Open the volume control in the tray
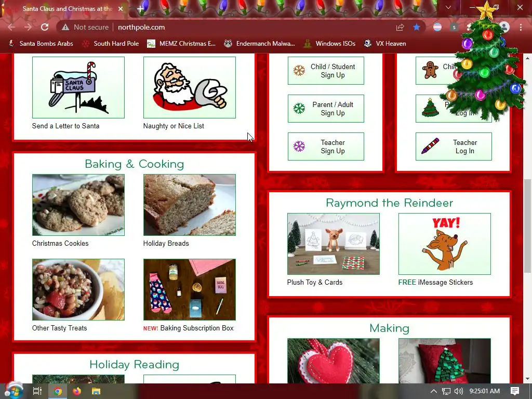 click(459, 391)
